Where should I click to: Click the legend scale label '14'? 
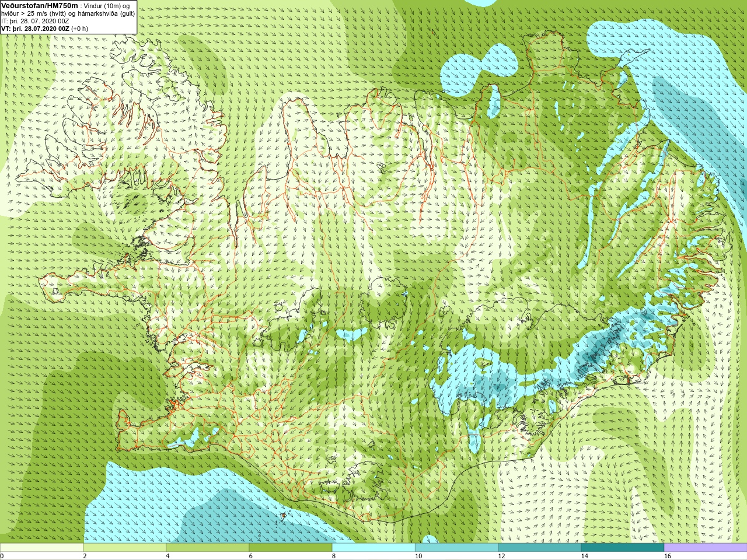tap(585, 556)
